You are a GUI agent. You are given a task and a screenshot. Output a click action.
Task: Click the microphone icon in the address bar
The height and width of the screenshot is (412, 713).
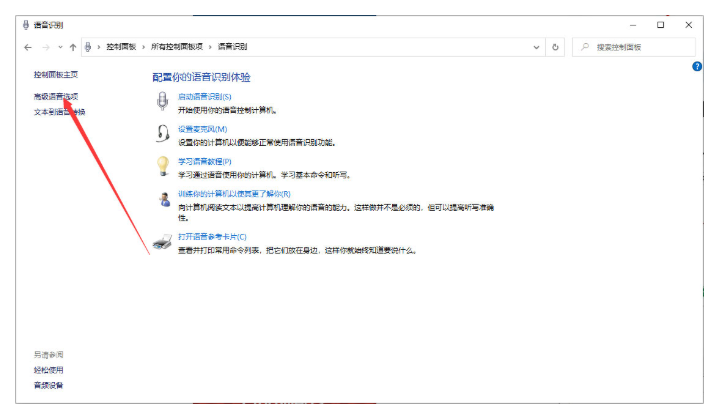point(88,47)
